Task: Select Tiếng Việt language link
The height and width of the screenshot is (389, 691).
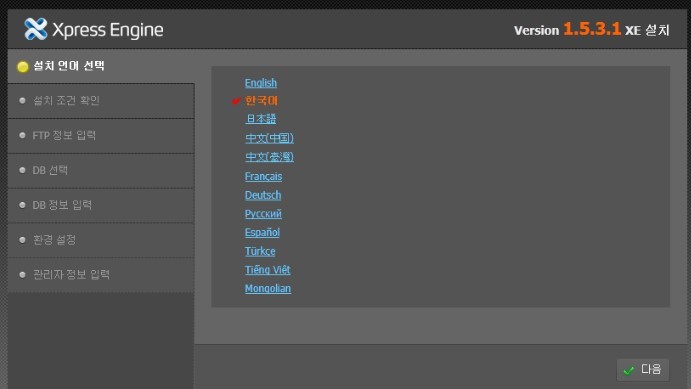Action: [267, 270]
